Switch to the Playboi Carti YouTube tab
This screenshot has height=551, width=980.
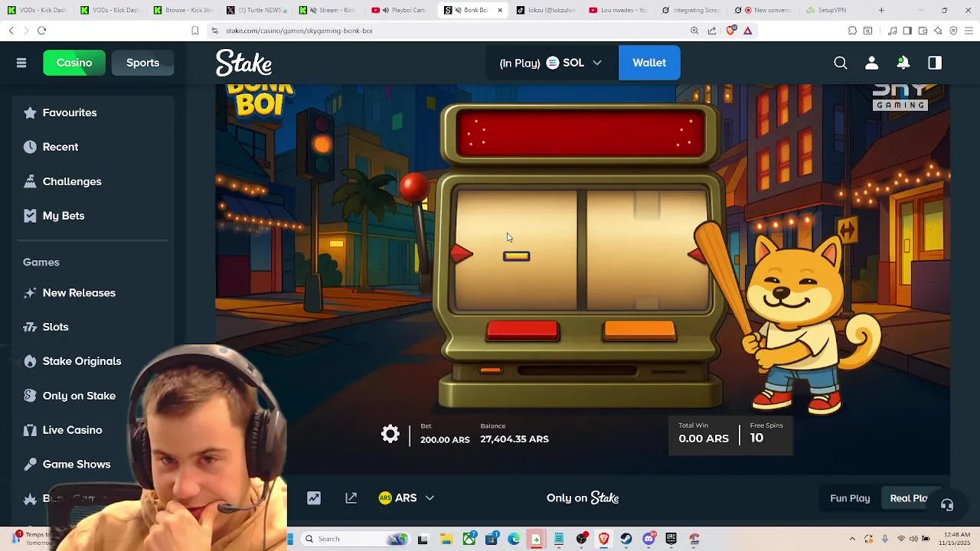[x=402, y=10]
